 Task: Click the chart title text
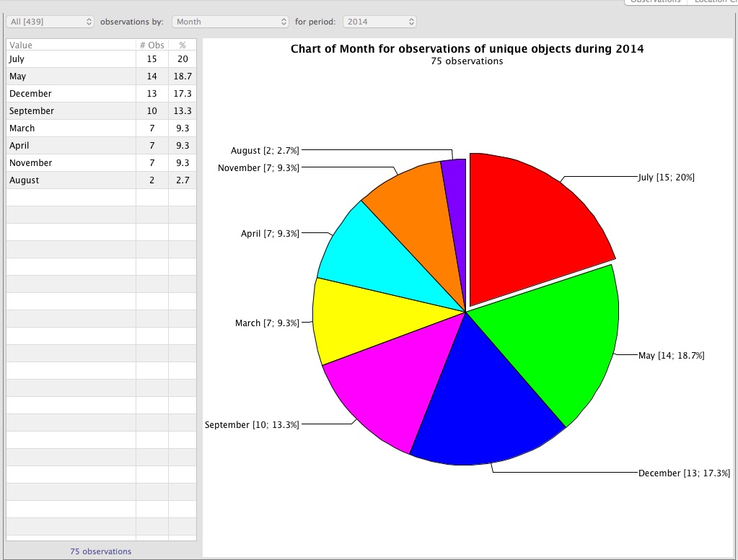(467, 49)
